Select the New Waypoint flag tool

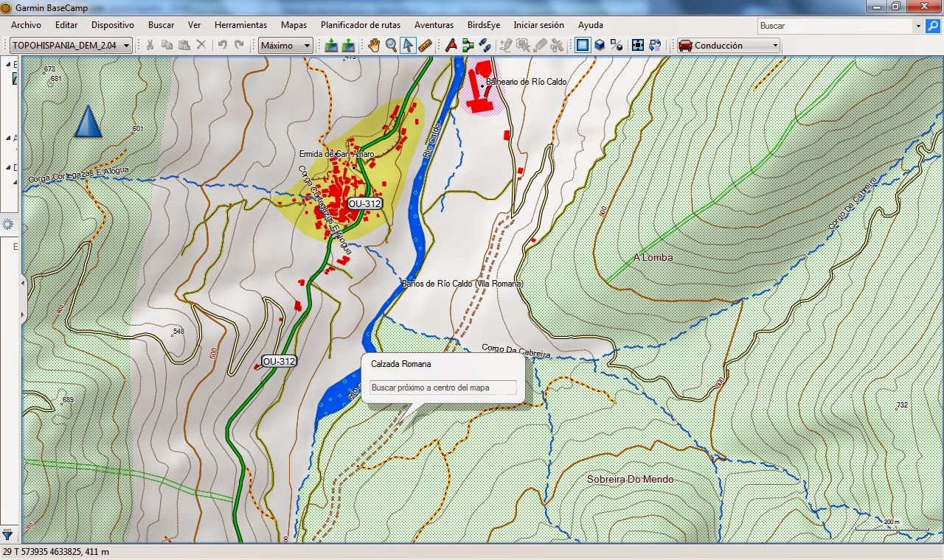(x=451, y=46)
